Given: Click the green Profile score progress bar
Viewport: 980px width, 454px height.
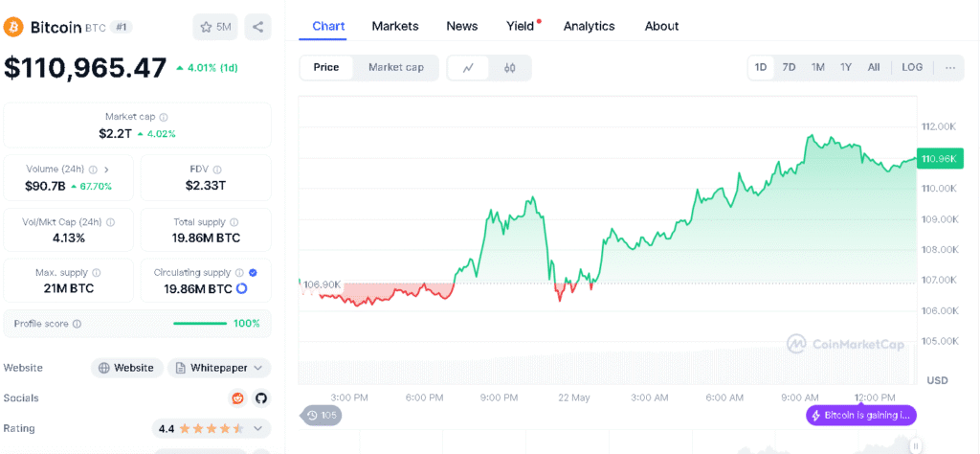Looking at the screenshot, I should (x=200, y=324).
